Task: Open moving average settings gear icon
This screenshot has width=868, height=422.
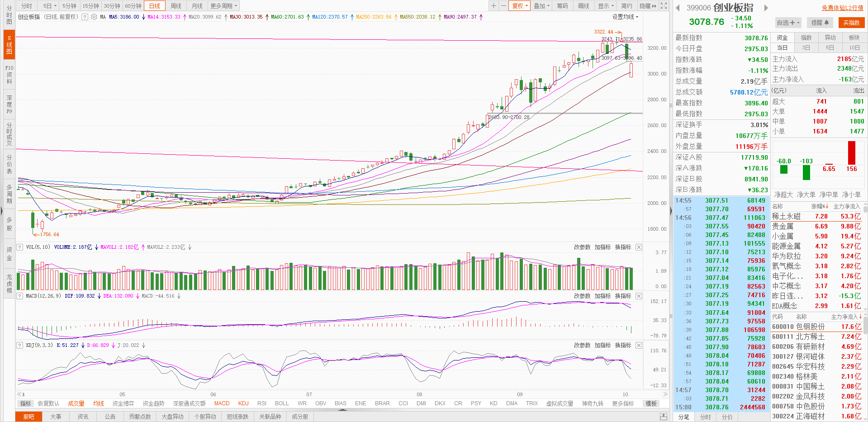Action: coord(94,17)
